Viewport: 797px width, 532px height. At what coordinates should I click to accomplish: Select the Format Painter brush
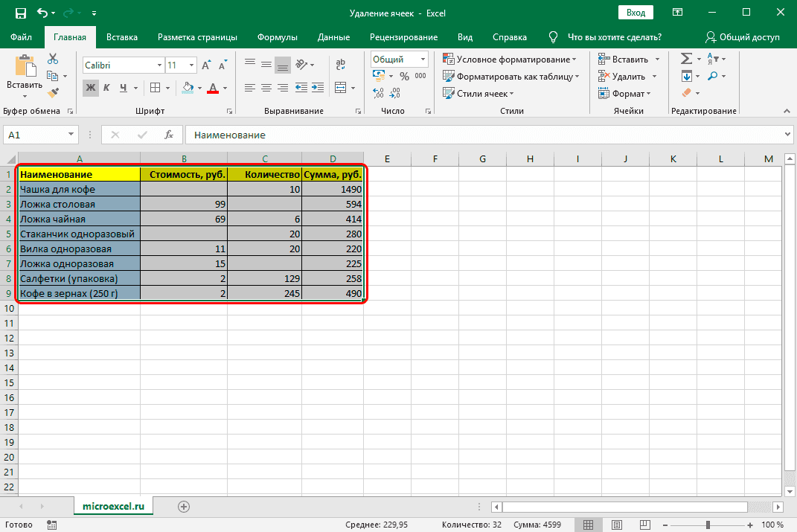coord(53,93)
